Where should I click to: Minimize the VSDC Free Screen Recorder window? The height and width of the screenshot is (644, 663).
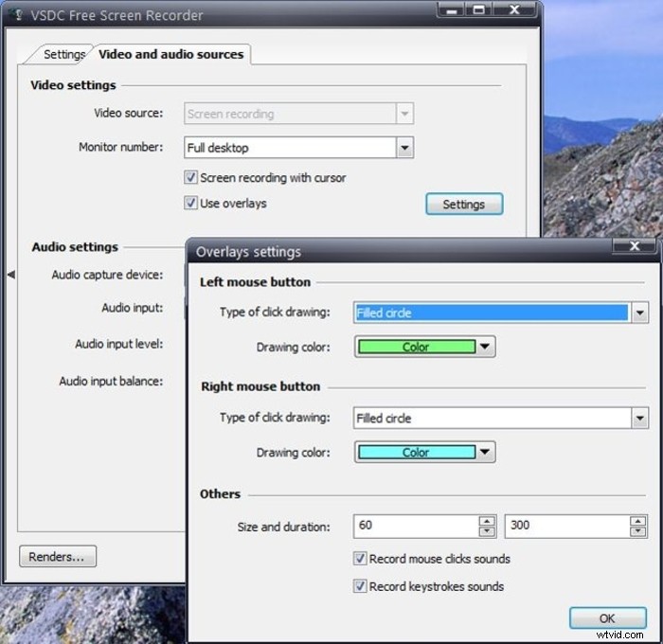(x=451, y=9)
